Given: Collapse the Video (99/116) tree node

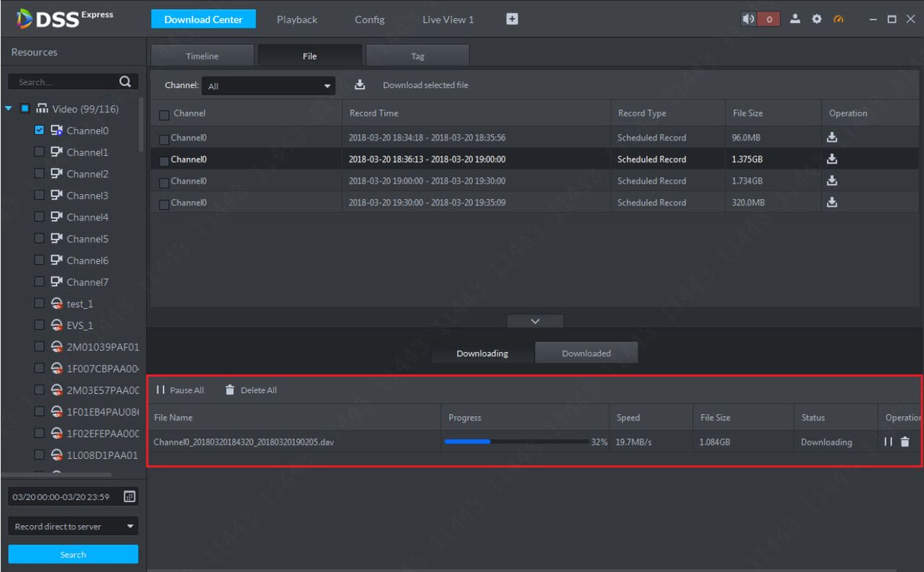Looking at the screenshot, I should [9, 110].
